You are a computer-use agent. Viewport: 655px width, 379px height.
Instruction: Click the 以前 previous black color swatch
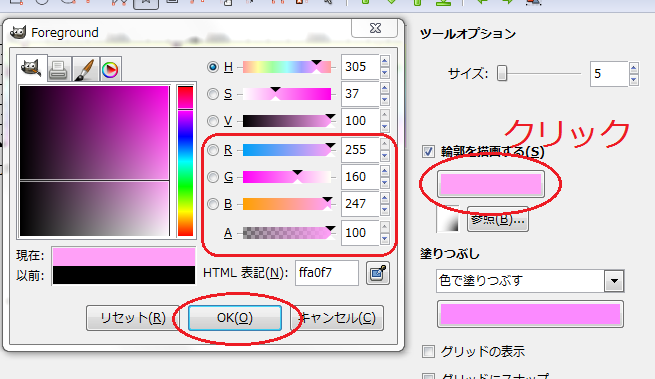[x=124, y=275]
